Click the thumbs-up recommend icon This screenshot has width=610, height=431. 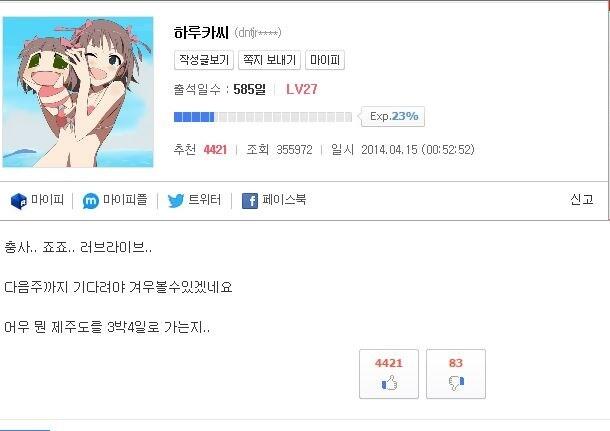(x=389, y=383)
